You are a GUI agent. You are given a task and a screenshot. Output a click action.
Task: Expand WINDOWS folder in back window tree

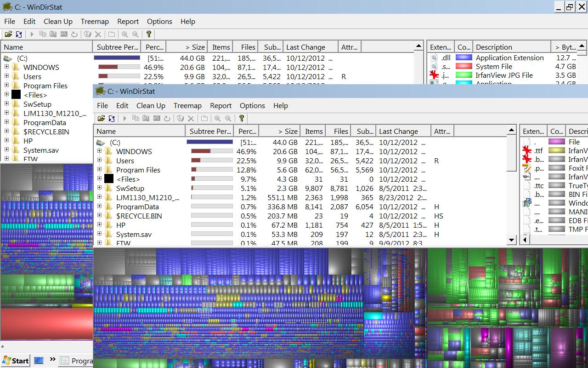[x=6, y=67]
